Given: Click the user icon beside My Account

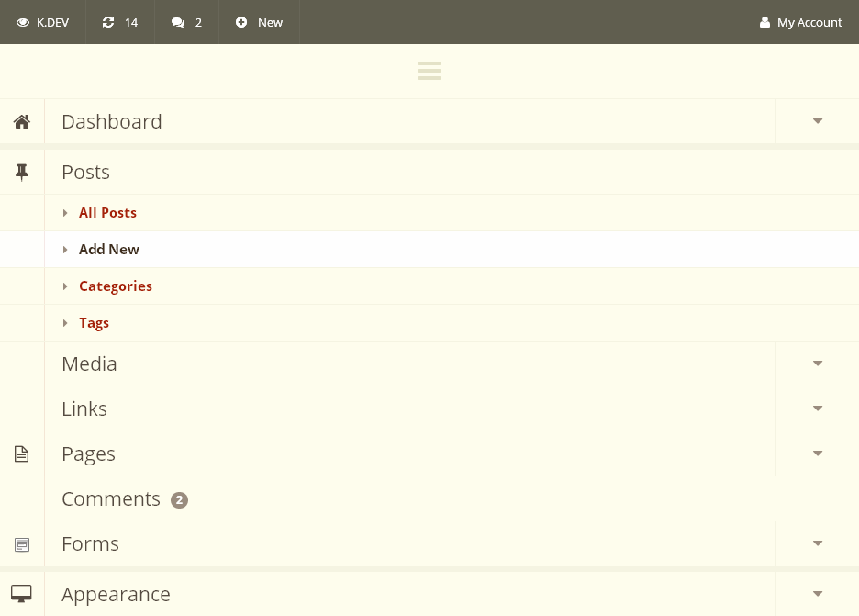Looking at the screenshot, I should point(764,22).
